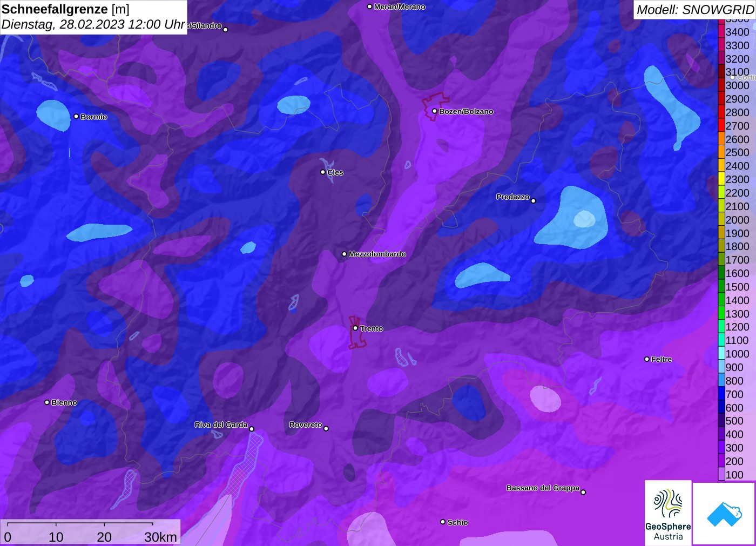
Task: Click the 30km scale bar label
Action: [x=160, y=537]
